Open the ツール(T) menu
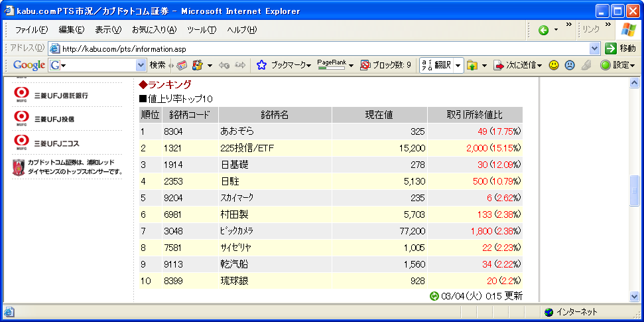Screen dimensions: 644x322 [202, 30]
